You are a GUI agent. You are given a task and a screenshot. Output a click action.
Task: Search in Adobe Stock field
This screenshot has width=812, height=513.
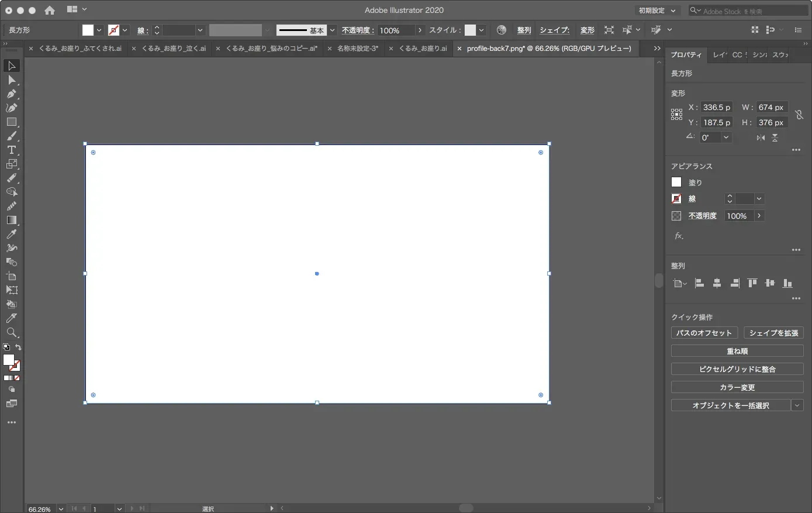(x=748, y=11)
